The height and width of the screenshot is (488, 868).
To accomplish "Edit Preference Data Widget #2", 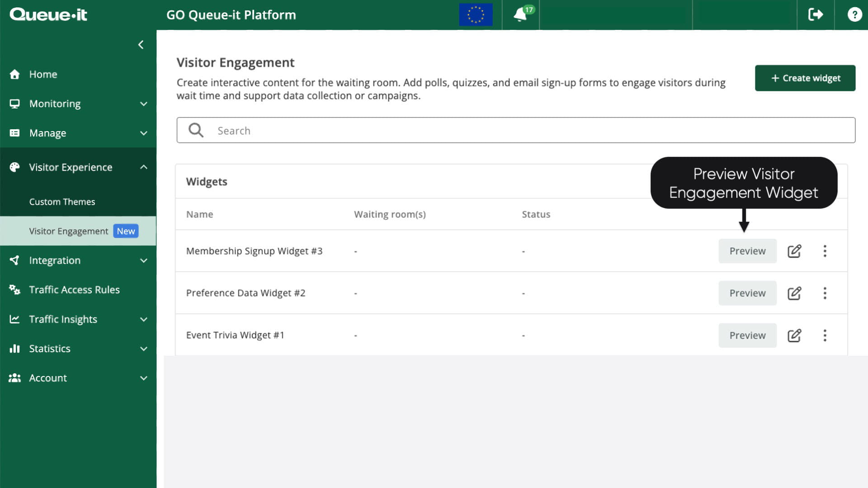I will coord(794,293).
